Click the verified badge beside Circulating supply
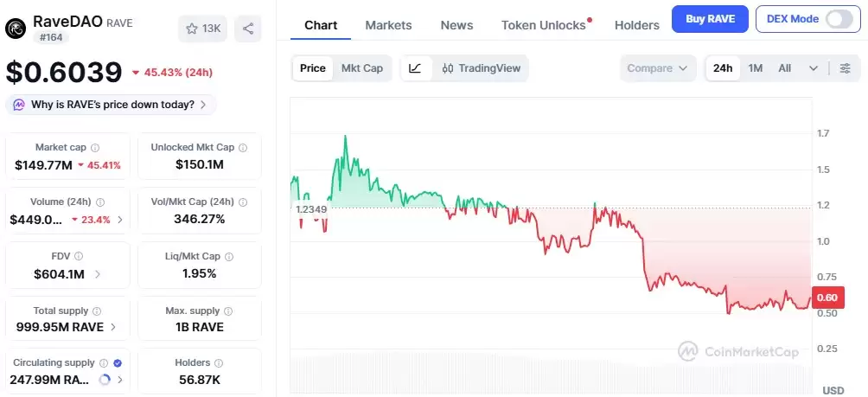This screenshot has height=397, width=868. point(118,363)
